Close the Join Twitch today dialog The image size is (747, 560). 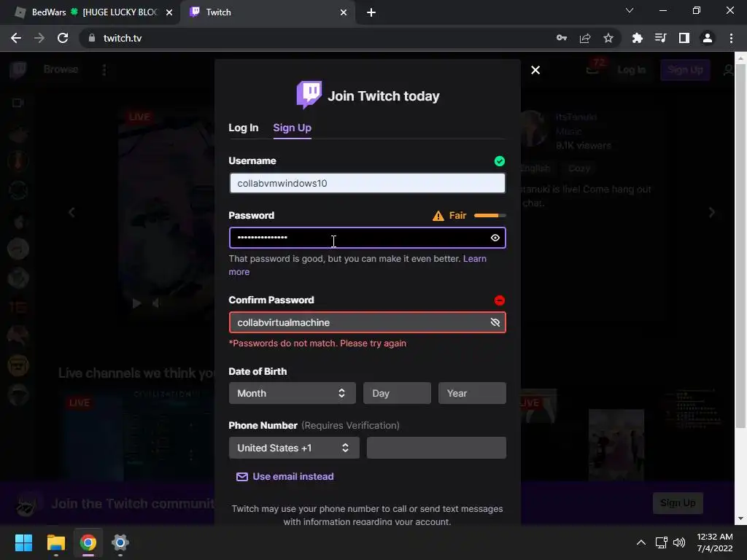[535, 70]
